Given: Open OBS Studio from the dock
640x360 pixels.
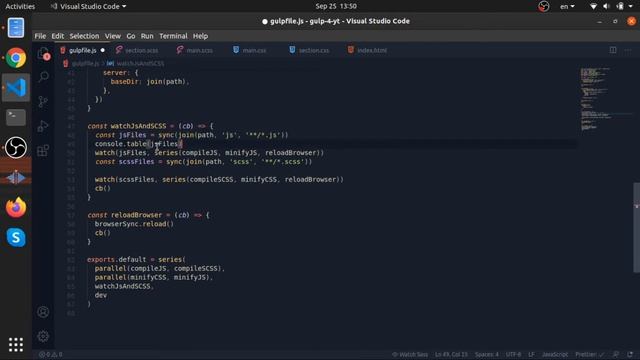Looking at the screenshot, I should 16,147.
